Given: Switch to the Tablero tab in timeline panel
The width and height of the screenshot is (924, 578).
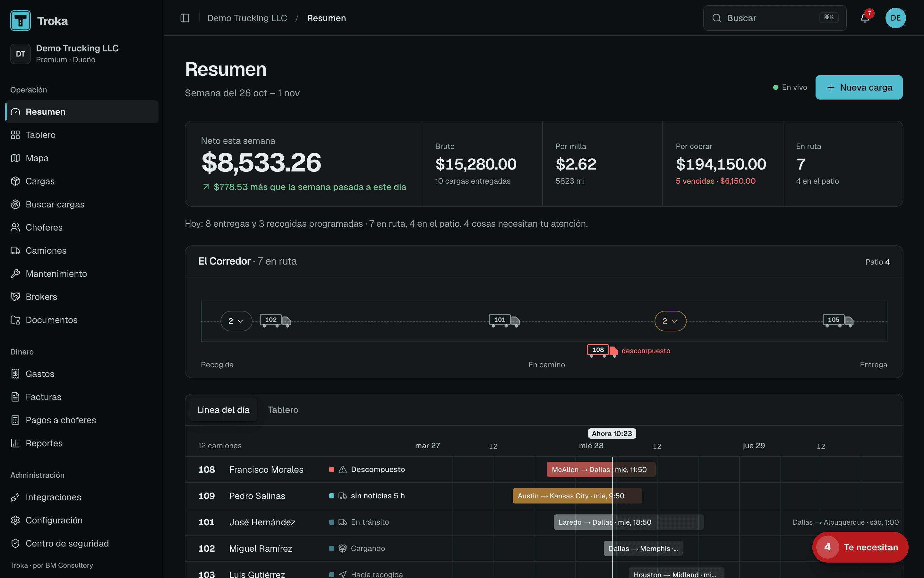Looking at the screenshot, I should tap(283, 410).
